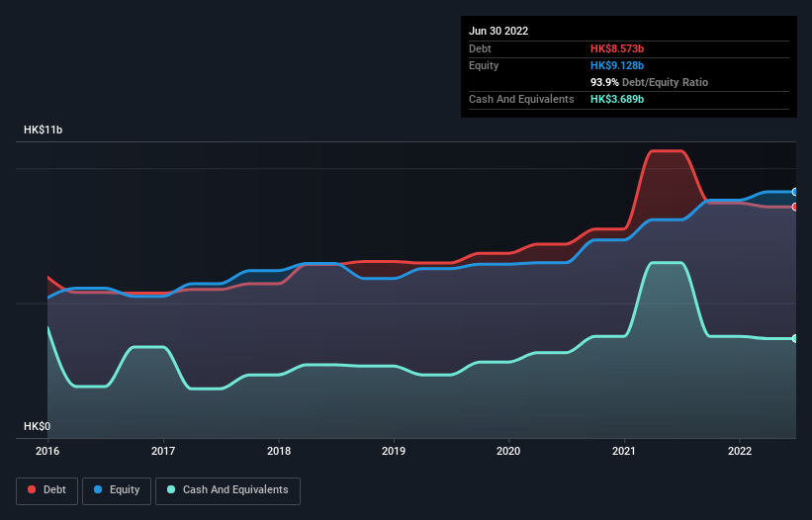This screenshot has width=812, height=520.
Task: Click the HK$11b axis label
Action: (43, 130)
